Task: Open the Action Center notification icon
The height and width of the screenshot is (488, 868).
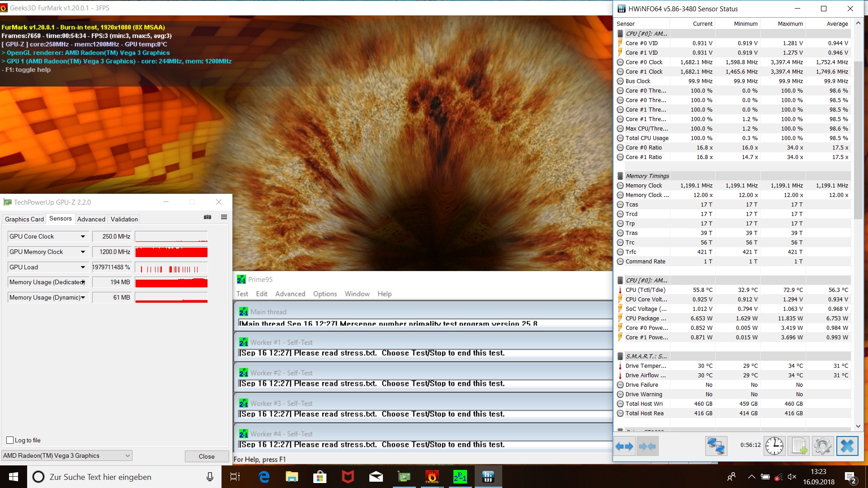Action: click(x=850, y=477)
